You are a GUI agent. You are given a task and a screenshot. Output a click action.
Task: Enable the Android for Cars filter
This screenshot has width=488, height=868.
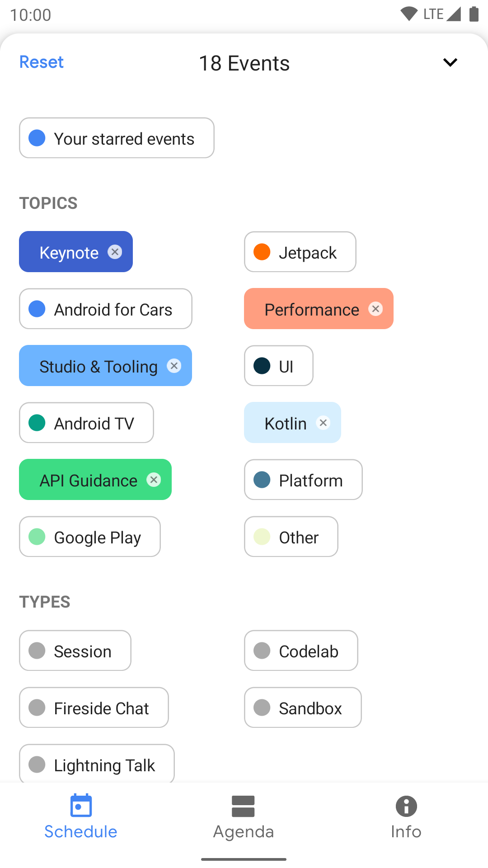point(106,309)
